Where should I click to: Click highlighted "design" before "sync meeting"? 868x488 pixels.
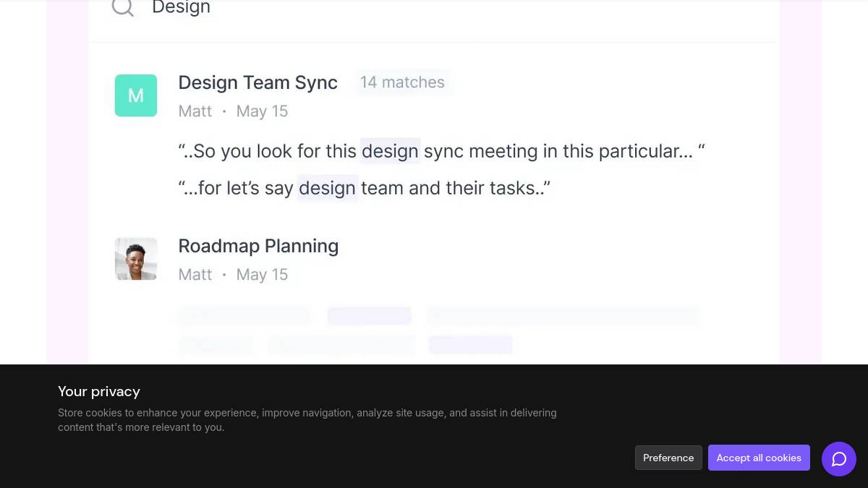[390, 151]
